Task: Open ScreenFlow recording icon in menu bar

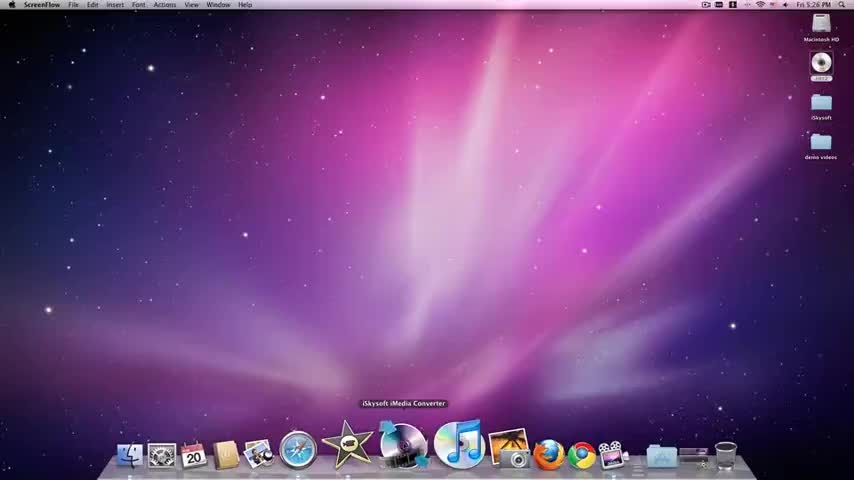Action: tap(706, 4)
